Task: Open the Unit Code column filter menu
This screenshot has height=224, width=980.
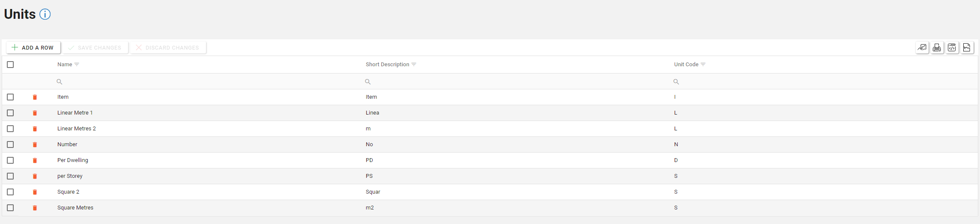Action: click(703, 65)
